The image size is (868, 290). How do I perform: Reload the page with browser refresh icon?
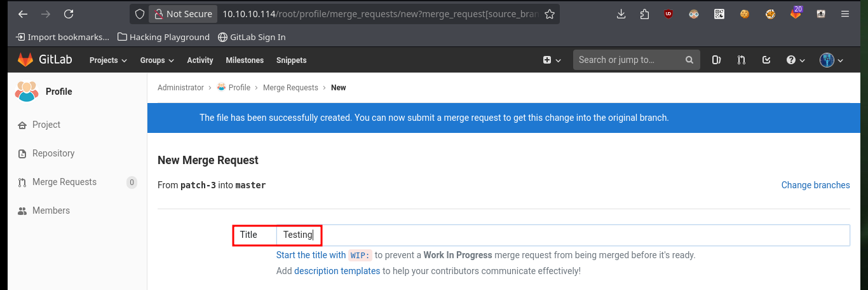[69, 14]
